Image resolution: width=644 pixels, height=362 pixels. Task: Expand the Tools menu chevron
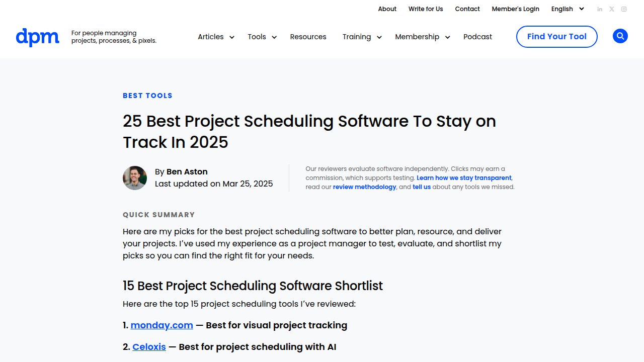pos(274,37)
